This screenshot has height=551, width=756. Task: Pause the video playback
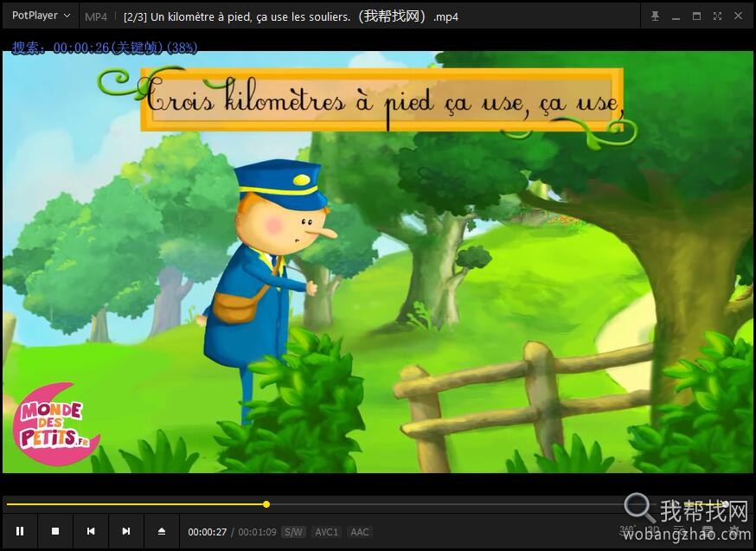click(20, 531)
